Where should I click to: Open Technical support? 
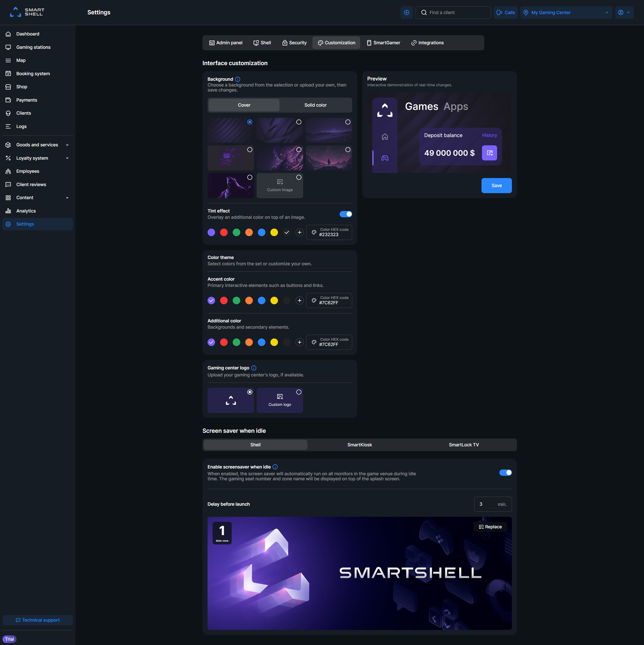pyautogui.click(x=38, y=620)
